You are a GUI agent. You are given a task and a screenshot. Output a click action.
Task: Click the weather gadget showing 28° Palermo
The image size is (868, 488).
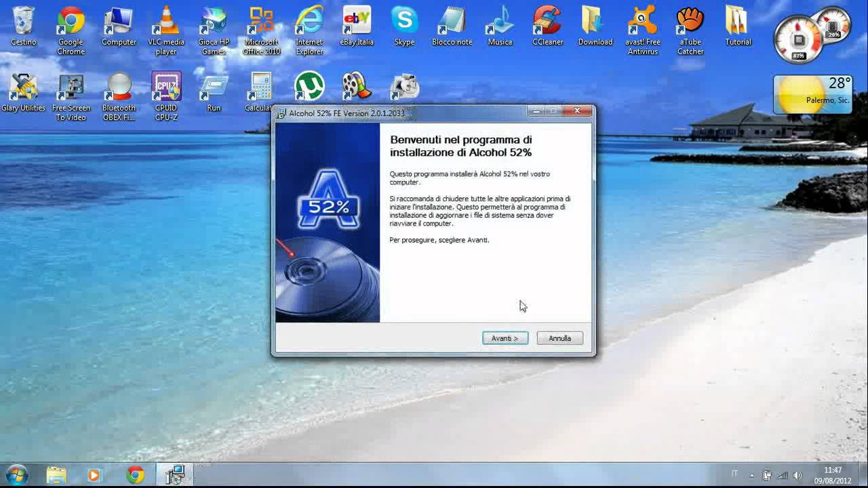tap(813, 94)
